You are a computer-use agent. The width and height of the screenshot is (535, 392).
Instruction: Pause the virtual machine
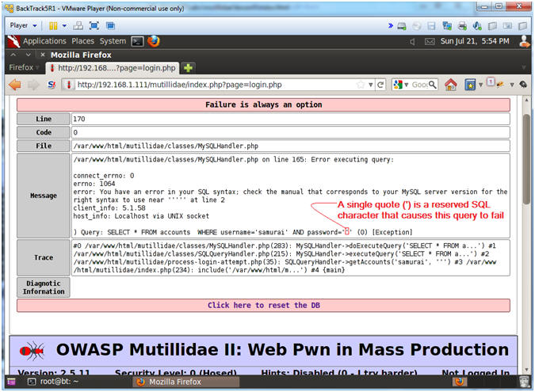point(53,26)
